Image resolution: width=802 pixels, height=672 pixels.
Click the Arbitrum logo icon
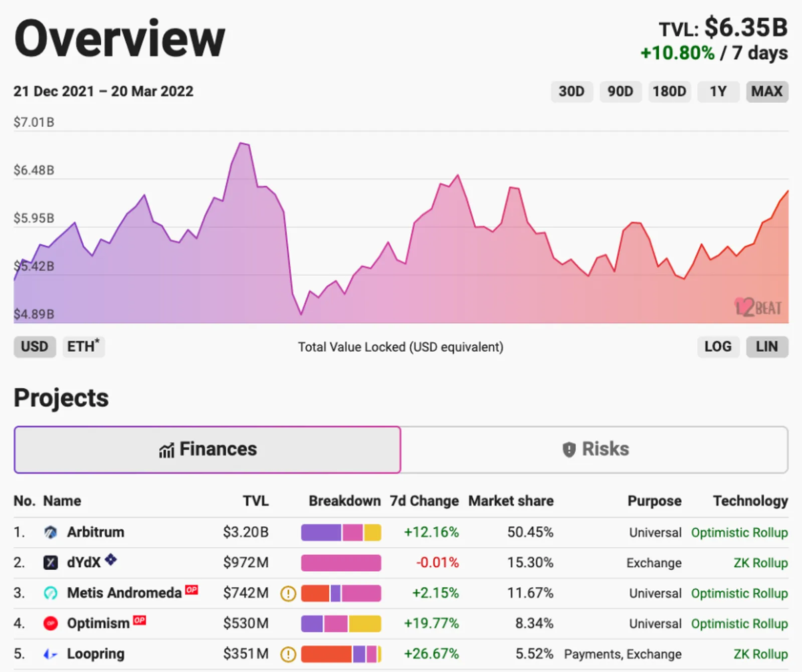click(x=50, y=532)
